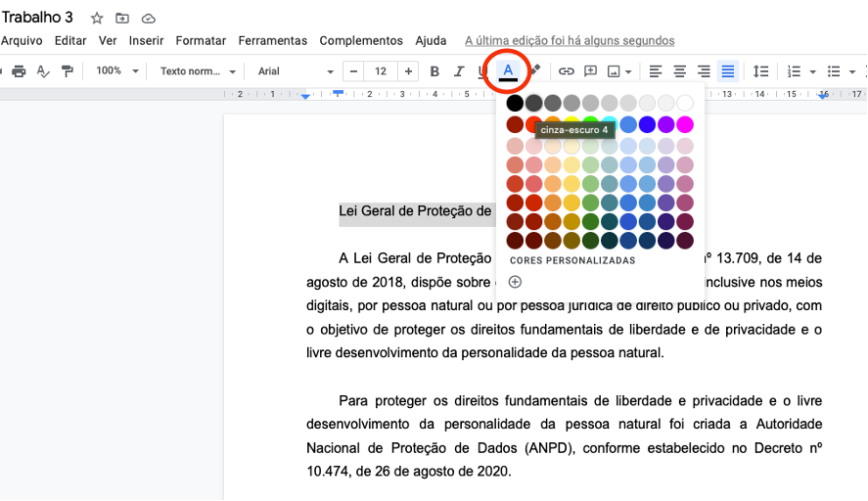This screenshot has height=501, width=868.
Task: Select the paint format tool
Action: [x=67, y=70]
